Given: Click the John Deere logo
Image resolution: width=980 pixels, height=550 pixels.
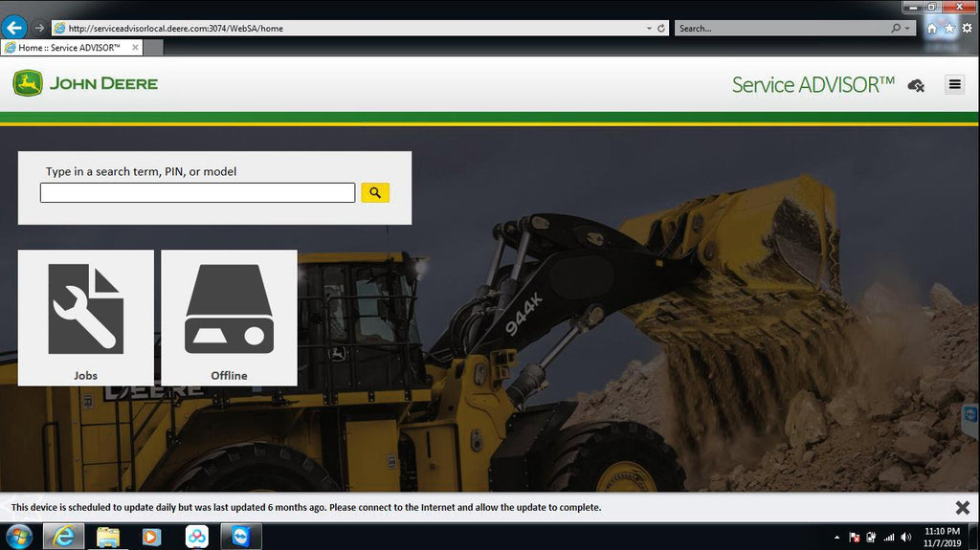Looking at the screenshot, I should click(x=85, y=83).
